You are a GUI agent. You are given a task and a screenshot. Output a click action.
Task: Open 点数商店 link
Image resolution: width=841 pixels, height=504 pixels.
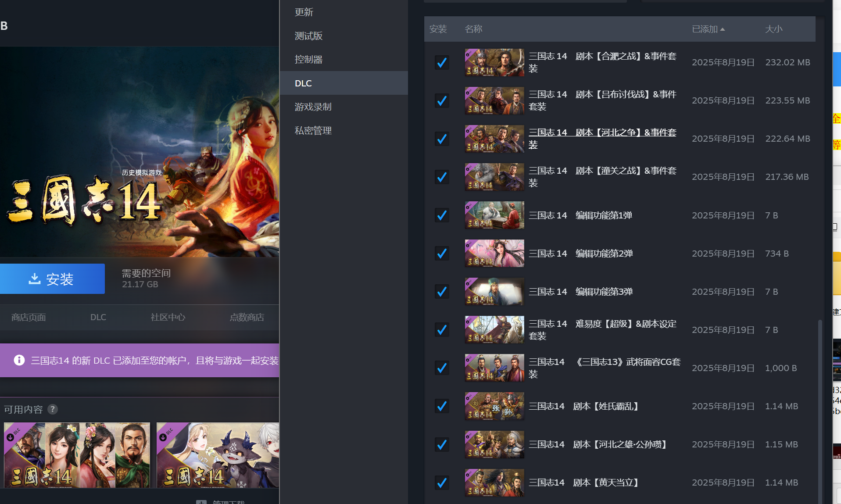247,317
